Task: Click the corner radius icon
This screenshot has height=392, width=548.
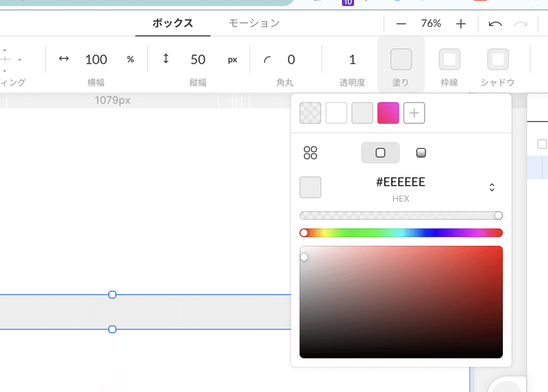Action: (x=267, y=60)
